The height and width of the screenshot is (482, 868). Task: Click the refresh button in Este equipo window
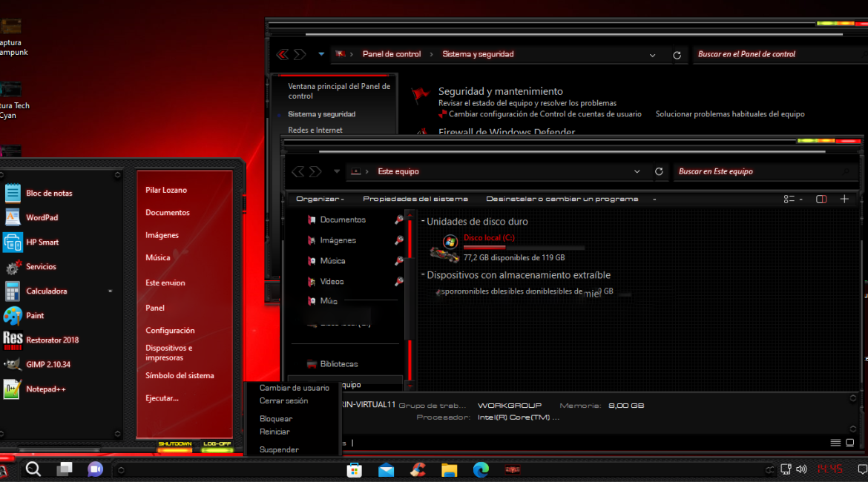tap(659, 171)
